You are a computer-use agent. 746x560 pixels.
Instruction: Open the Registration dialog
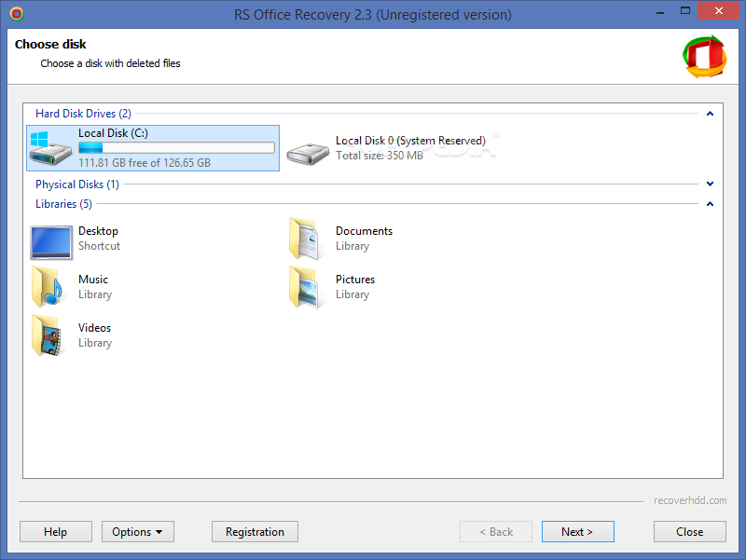[x=255, y=531]
